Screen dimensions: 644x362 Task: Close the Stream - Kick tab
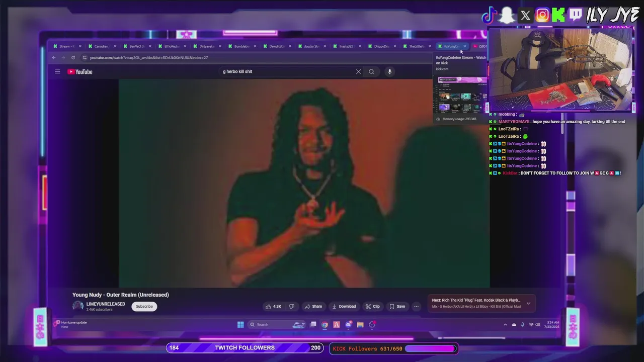pyautogui.click(x=79, y=46)
